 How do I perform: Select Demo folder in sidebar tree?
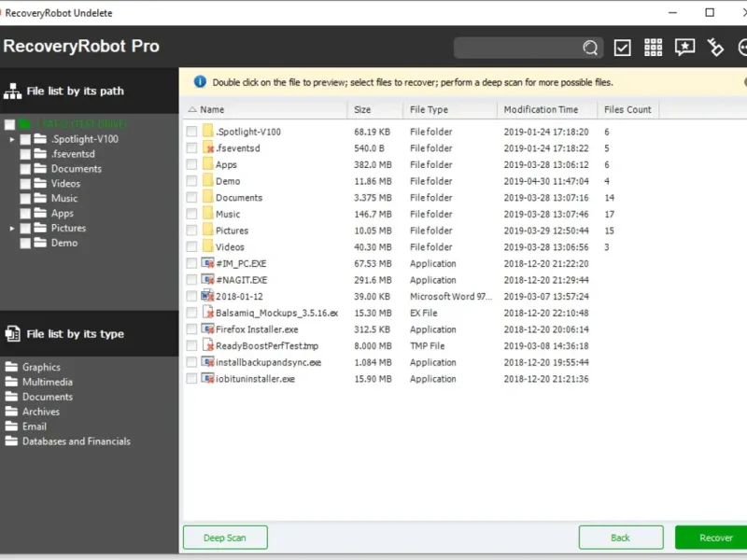[64, 243]
